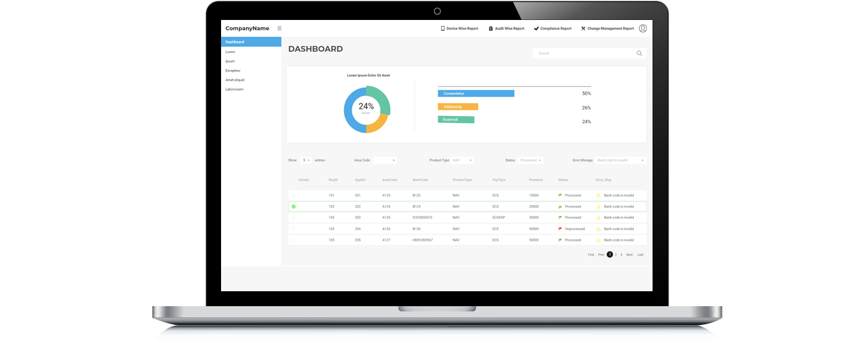868x343 pixels.
Task: Click the blue Consectetur bar
Action: (476, 94)
